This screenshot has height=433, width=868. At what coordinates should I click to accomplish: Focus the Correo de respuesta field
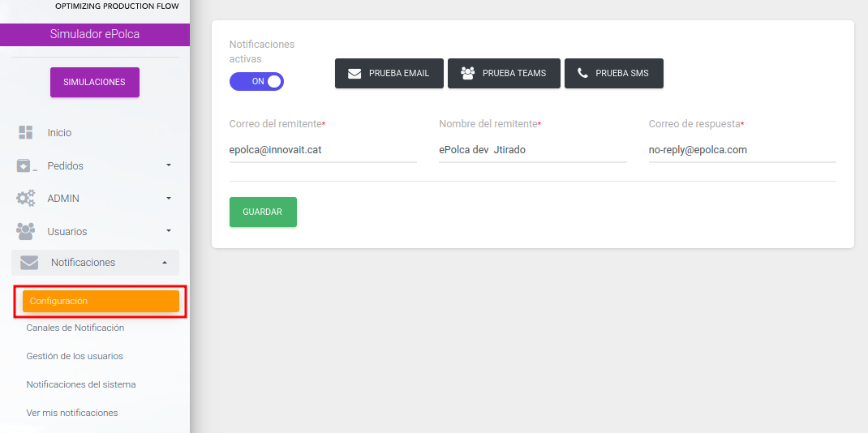tap(742, 150)
